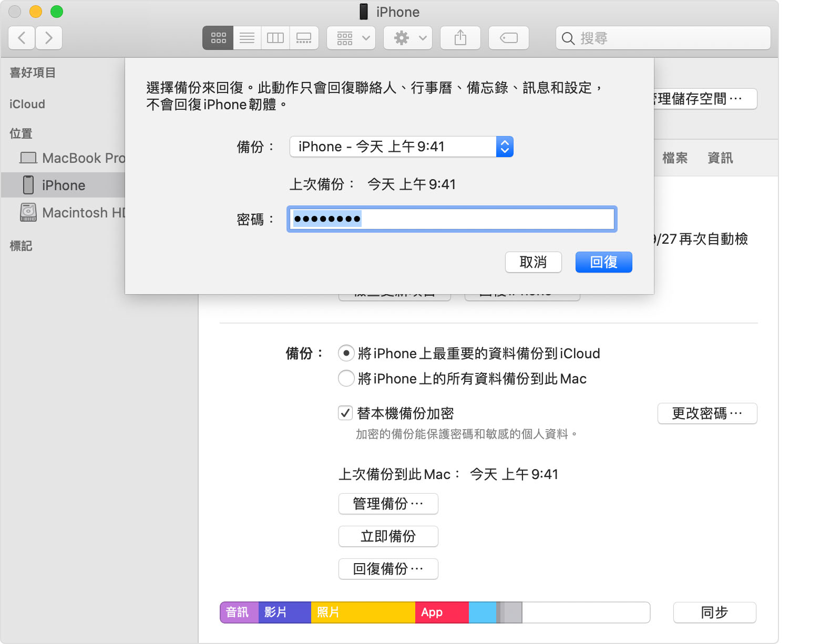Click the yellow minimize window button

click(36, 12)
